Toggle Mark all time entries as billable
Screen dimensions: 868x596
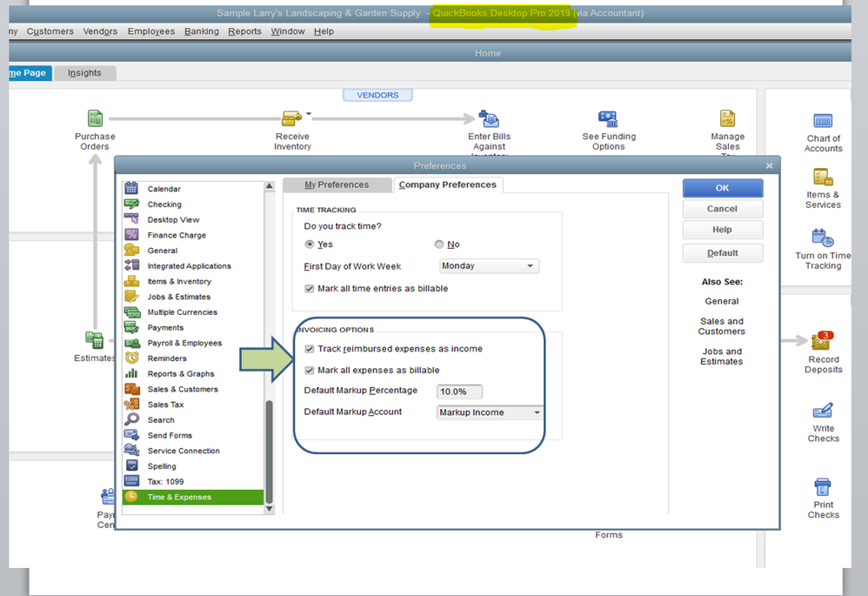[x=310, y=289]
